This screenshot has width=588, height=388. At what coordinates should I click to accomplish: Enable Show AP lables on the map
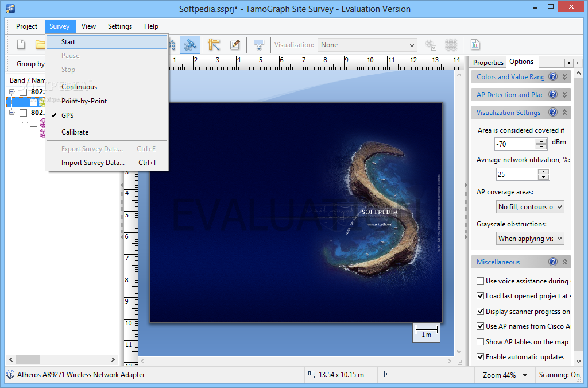(480, 341)
